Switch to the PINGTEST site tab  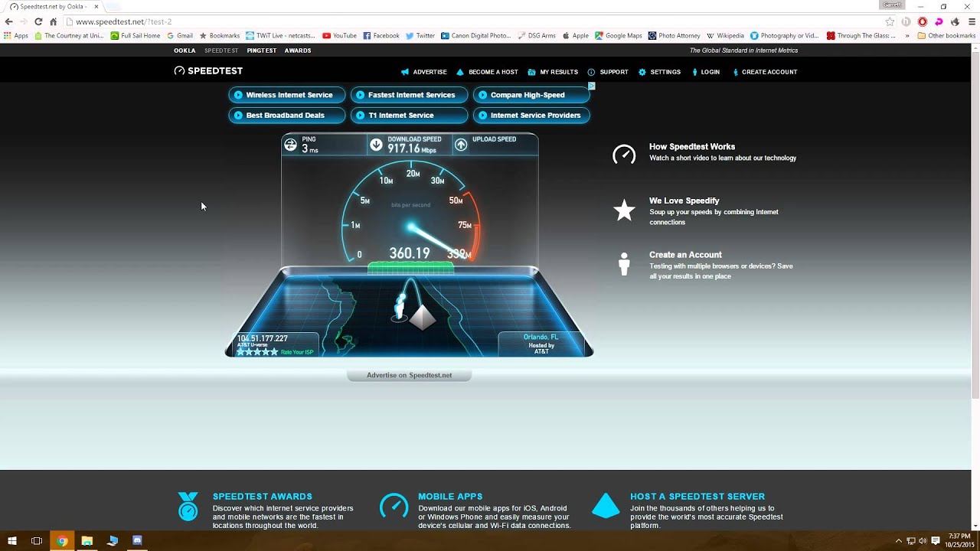point(262,51)
